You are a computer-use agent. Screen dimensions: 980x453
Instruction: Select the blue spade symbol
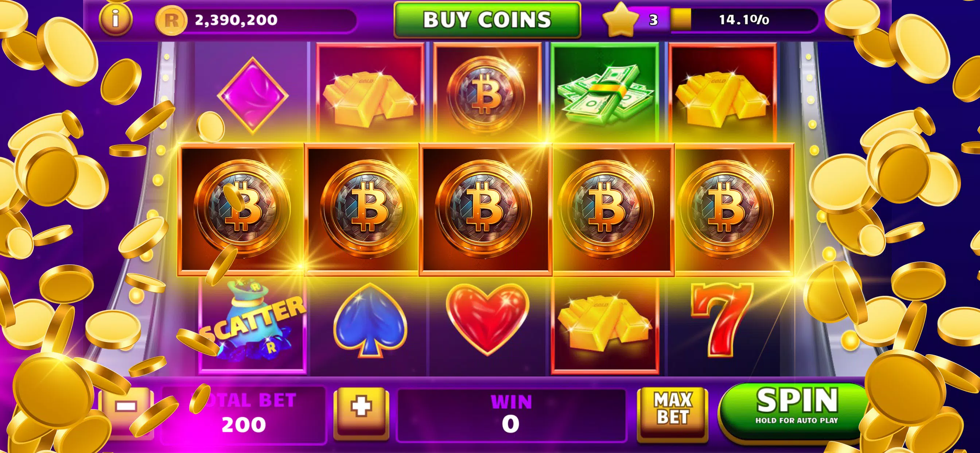370,321
